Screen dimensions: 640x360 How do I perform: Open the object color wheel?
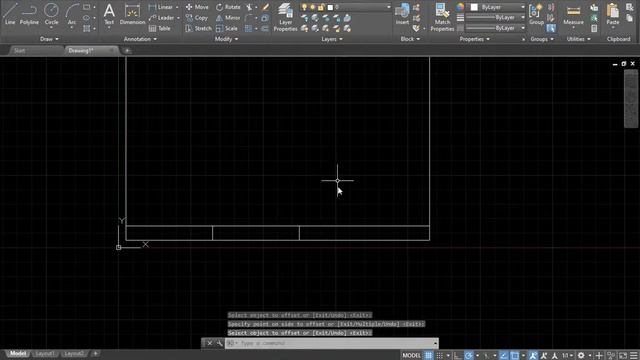[x=460, y=7]
